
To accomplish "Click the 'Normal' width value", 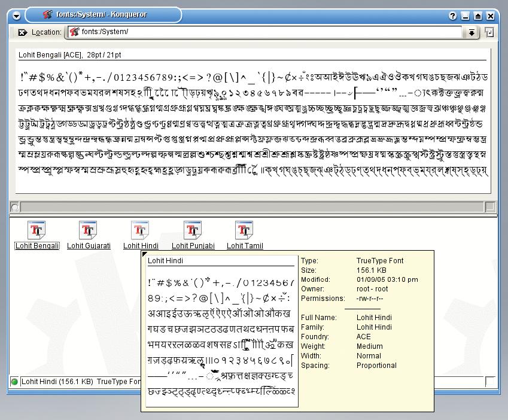I will click(369, 356).
